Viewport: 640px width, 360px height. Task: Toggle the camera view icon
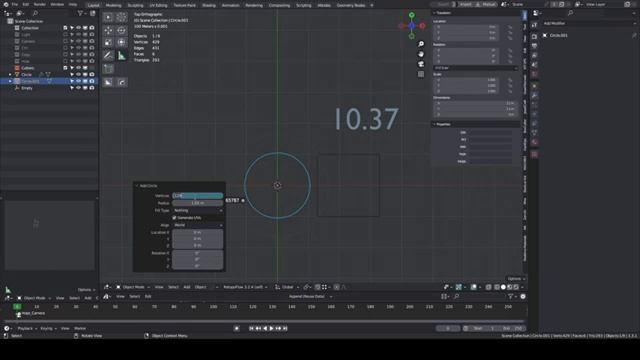421,64
